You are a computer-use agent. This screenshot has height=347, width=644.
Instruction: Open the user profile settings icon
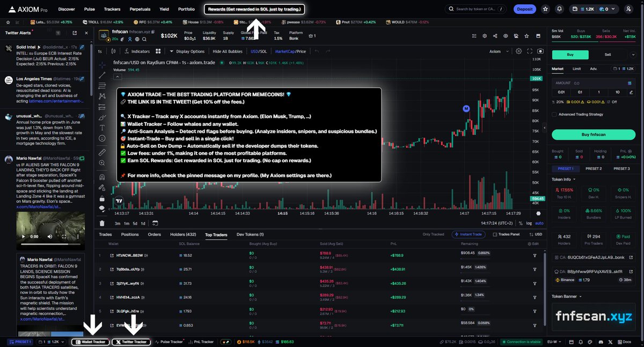628,9
